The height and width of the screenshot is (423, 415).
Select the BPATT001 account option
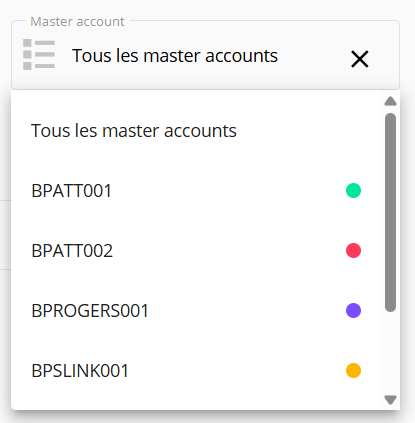click(196, 190)
